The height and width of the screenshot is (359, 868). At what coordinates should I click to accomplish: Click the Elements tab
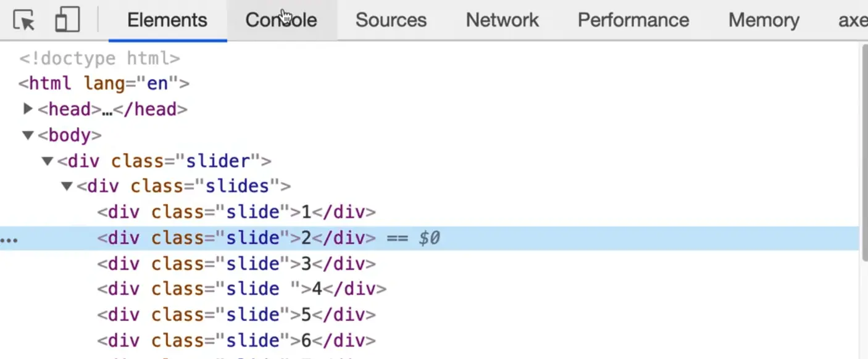tap(167, 20)
